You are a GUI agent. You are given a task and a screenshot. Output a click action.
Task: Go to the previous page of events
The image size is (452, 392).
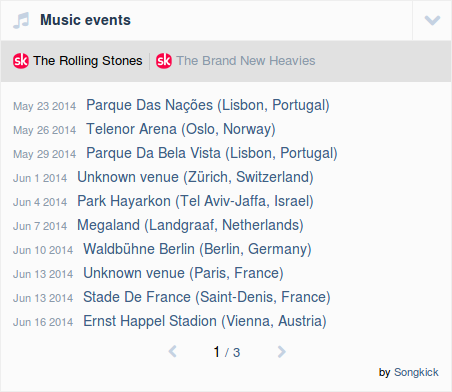(x=172, y=352)
